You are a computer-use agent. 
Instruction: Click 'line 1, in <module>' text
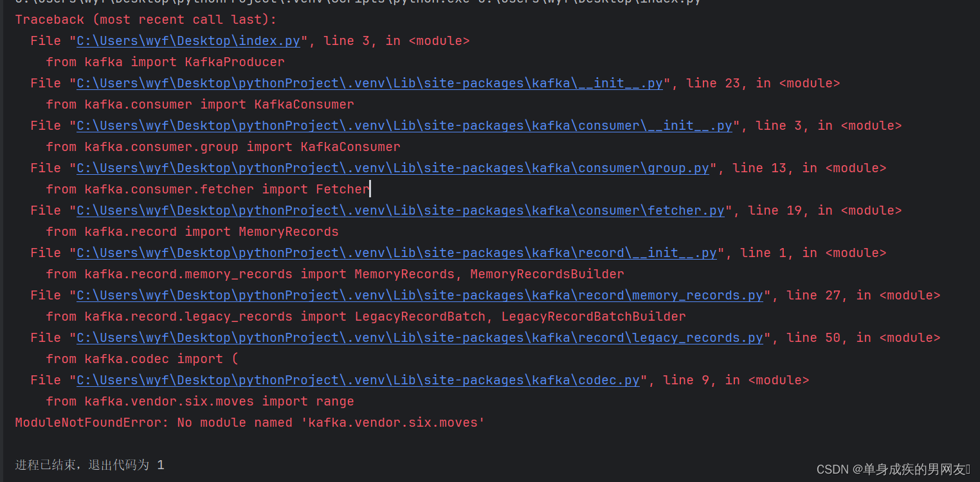813,253
